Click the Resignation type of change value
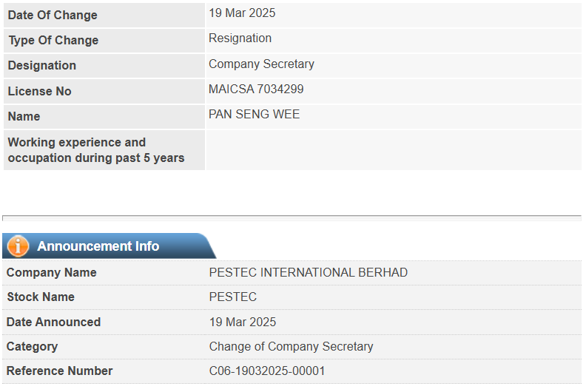The width and height of the screenshot is (586, 392). [x=240, y=38]
